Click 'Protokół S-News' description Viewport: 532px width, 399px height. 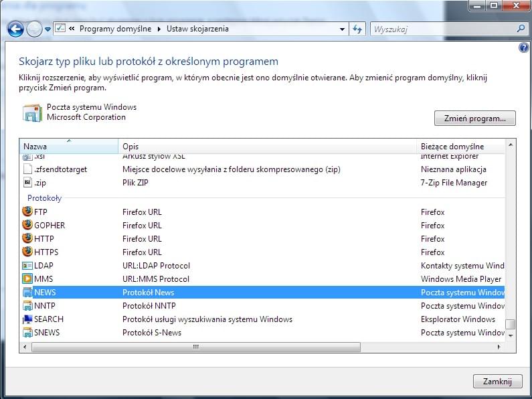(x=152, y=333)
